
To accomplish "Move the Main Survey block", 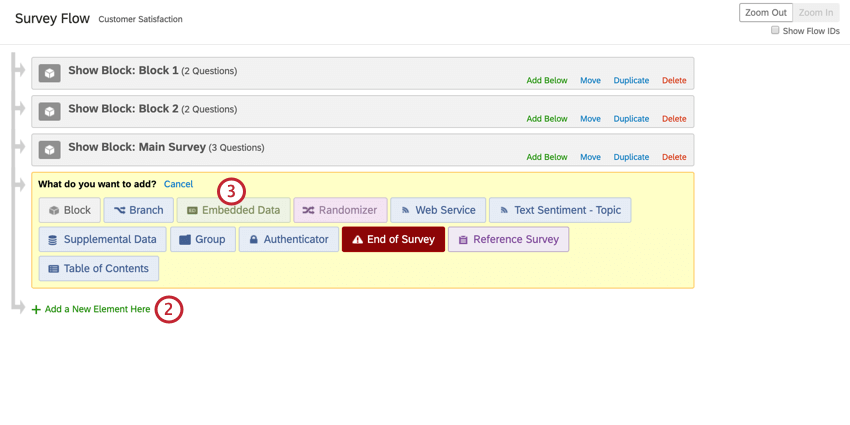I will (590, 157).
